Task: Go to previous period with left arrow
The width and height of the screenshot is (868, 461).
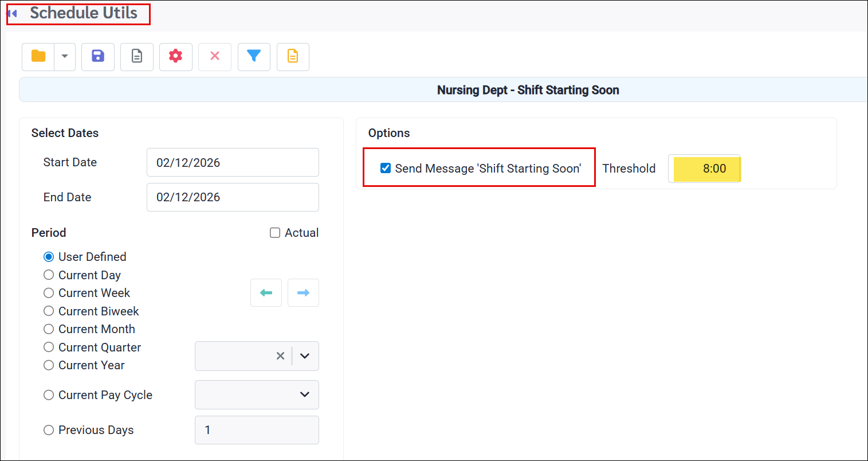Action: tap(266, 293)
